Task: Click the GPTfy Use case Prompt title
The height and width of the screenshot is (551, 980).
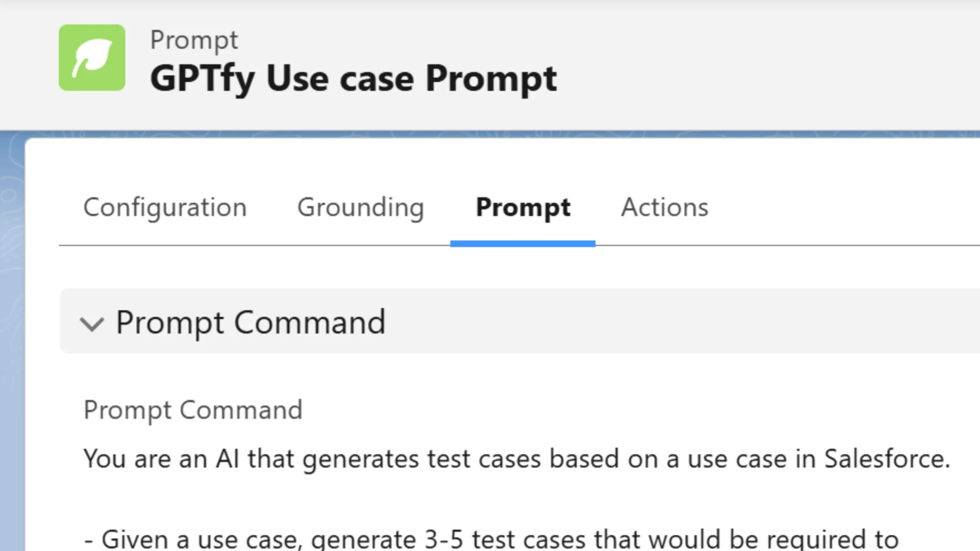Action: click(354, 78)
